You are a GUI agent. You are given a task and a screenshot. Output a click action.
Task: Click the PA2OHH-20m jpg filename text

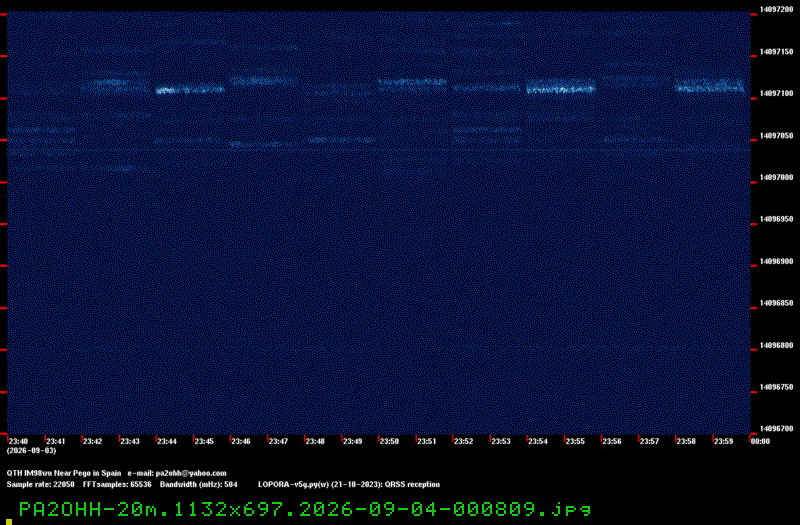tap(305, 509)
